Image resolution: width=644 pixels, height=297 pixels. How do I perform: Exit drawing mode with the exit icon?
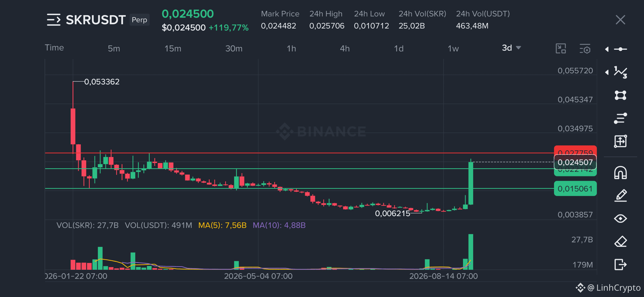click(621, 264)
